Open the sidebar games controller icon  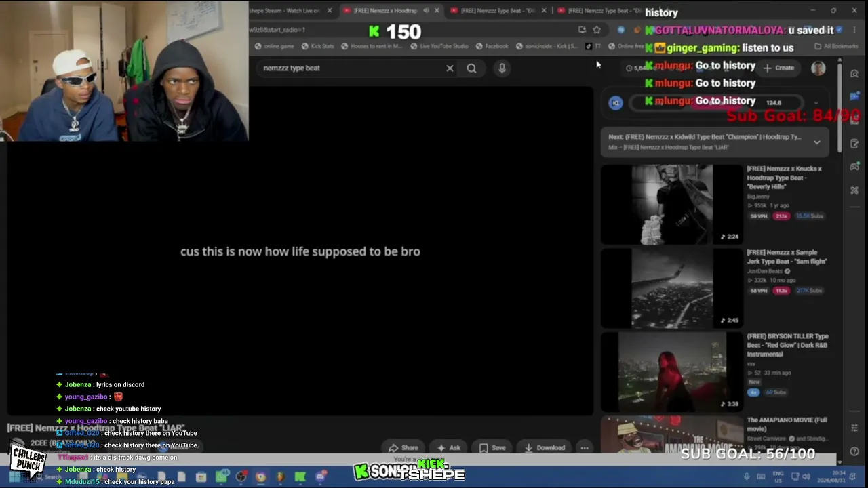(854, 167)
